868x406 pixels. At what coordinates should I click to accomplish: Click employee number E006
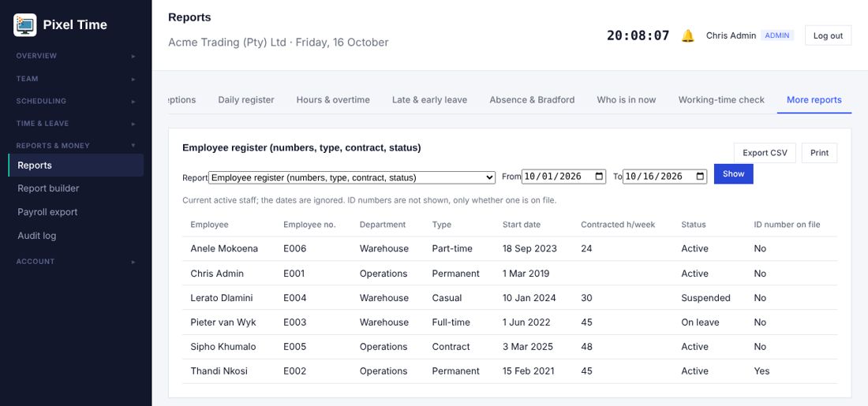coord(294,249)
